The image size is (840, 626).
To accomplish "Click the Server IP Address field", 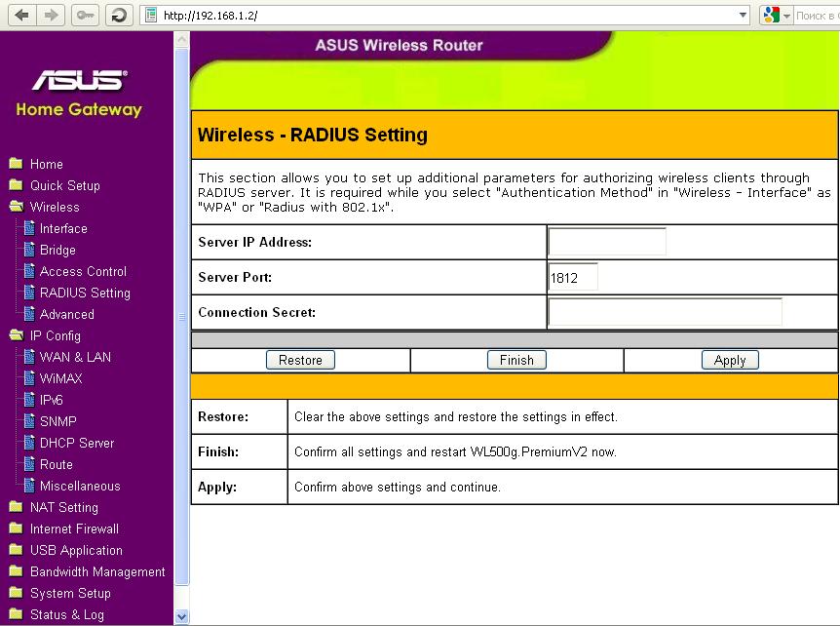I will pyautogui.click(x=607, y=242).
